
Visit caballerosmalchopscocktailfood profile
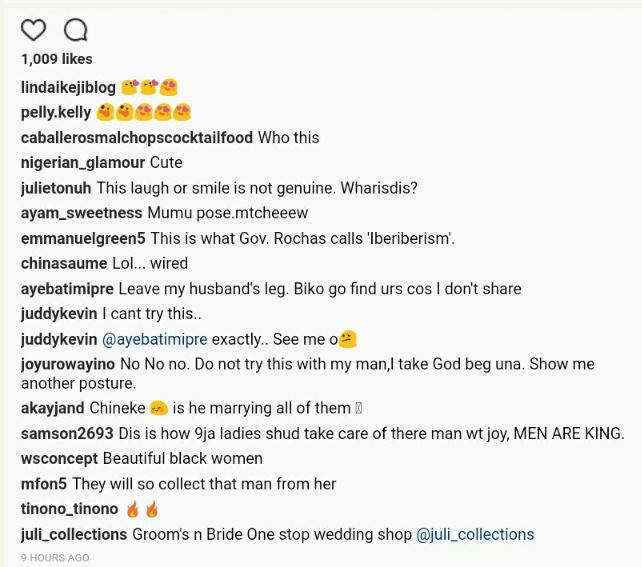[137, 138]
